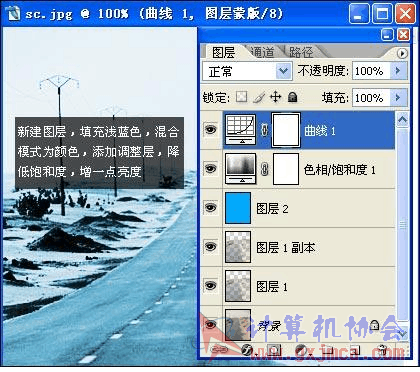The width and height of the screenshot is (420, 372).
Task: Click the lock all padlock icon
Action: pyautogui.click(x=293, y=97)
